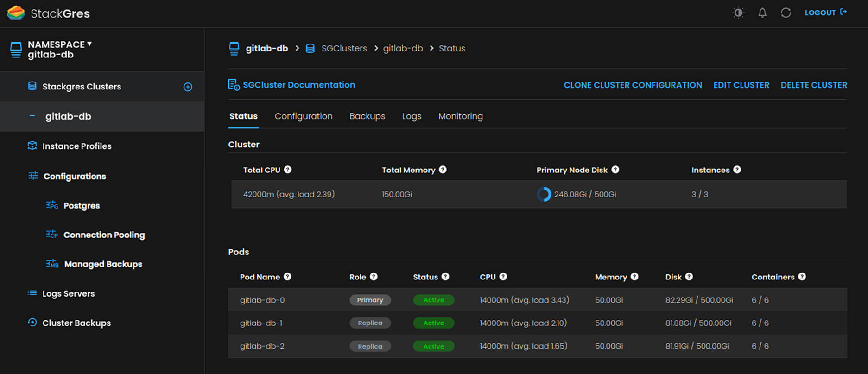Click the breadcrumb namespace server icon

tap(234, 48)
